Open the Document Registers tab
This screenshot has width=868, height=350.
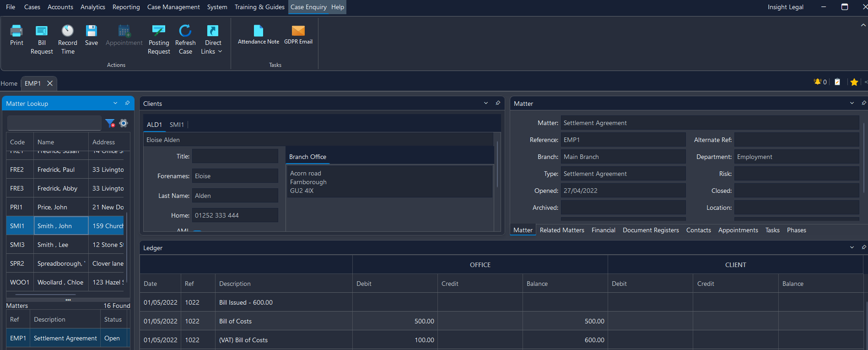click(651, 230)
